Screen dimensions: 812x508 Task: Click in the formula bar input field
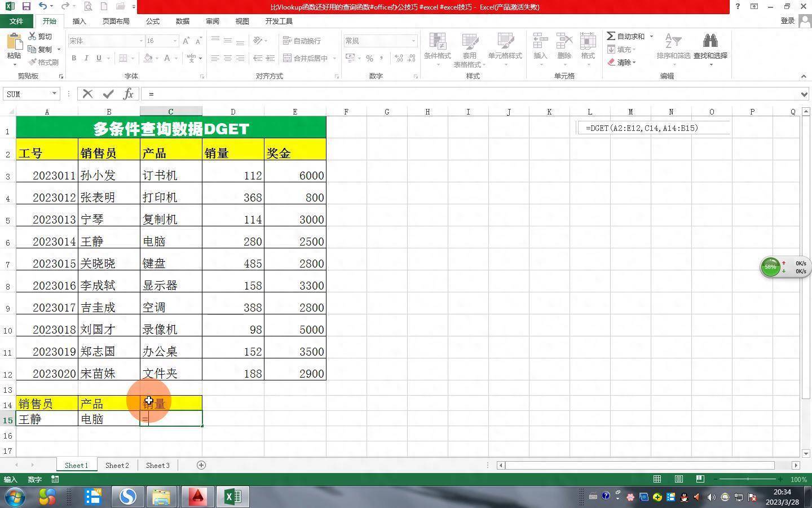pos(451,94)
